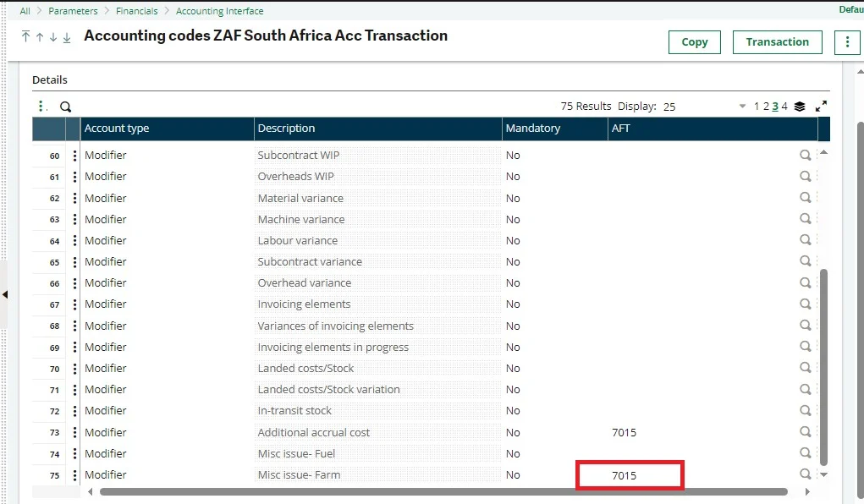Go to page 1 of results
Image resolution: width=864 pixels, height=504 pixels.
point(757,107)
